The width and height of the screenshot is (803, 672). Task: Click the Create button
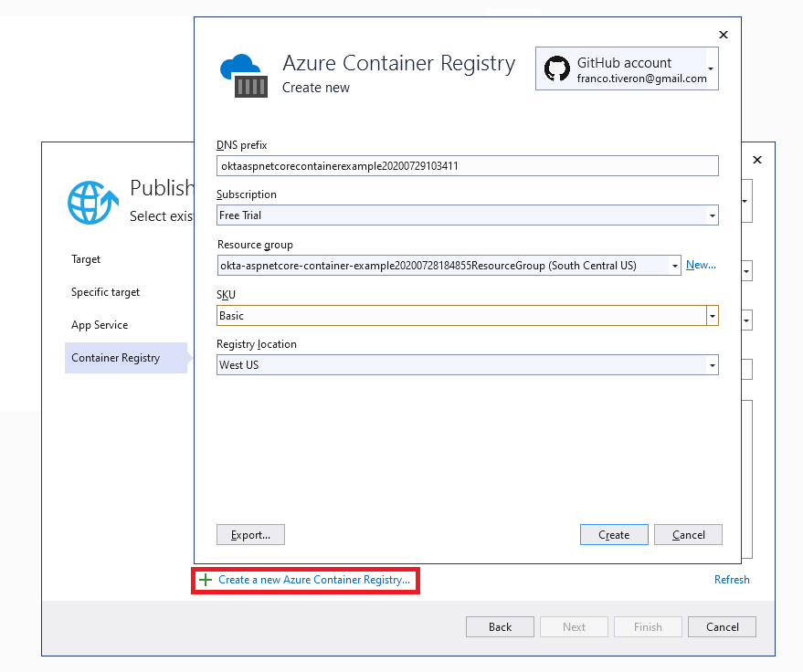point(613,534)
